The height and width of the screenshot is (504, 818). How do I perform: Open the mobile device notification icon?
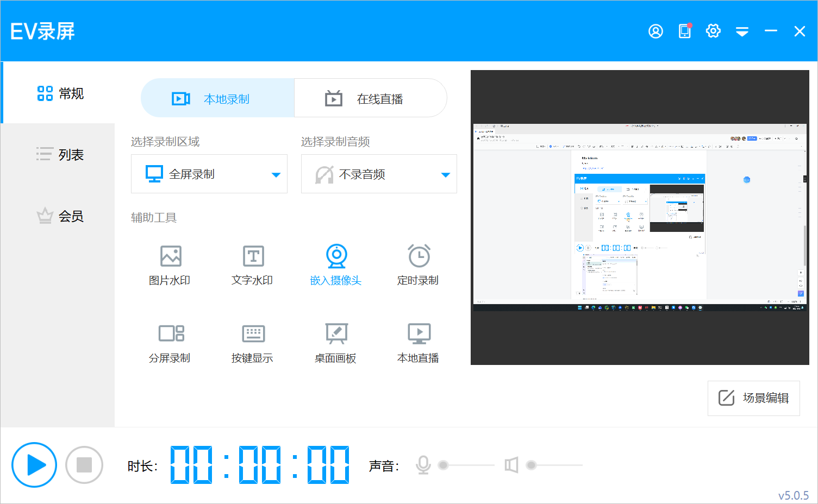685,31
